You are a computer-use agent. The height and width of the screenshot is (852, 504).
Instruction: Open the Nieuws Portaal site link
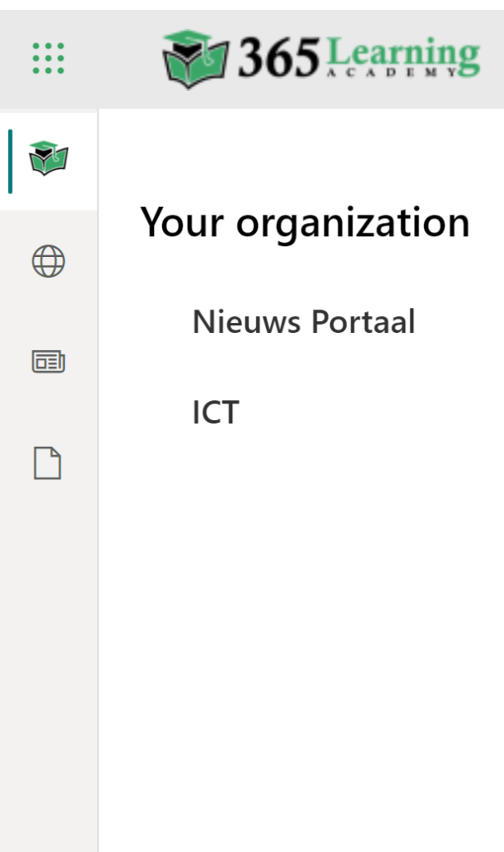[x=304, y=321]
